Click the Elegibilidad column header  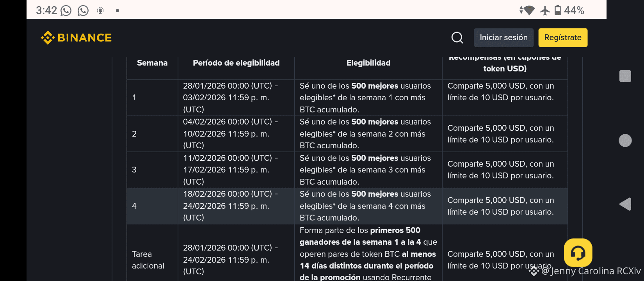click(368, 63)
